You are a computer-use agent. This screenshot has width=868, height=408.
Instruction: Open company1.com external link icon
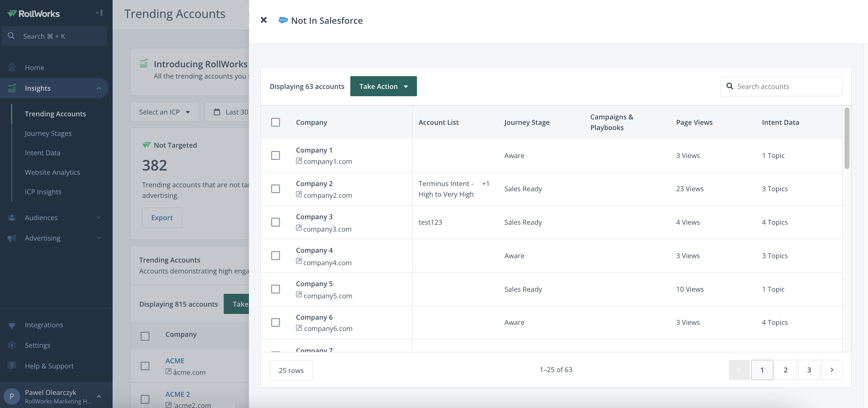pos(299,161)
